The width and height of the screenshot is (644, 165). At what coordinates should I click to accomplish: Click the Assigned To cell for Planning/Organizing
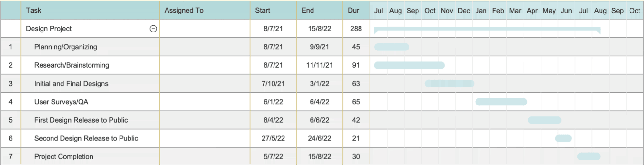click(205, 47)
